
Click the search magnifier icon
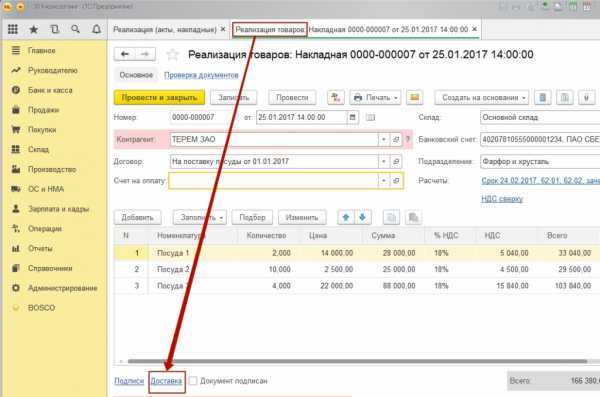click(x=75, y=29)
